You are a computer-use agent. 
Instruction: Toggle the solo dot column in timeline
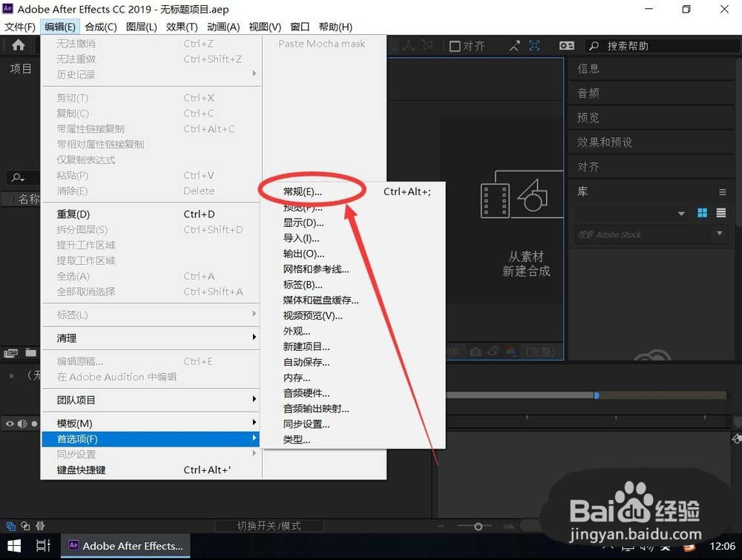pos(34,424)
